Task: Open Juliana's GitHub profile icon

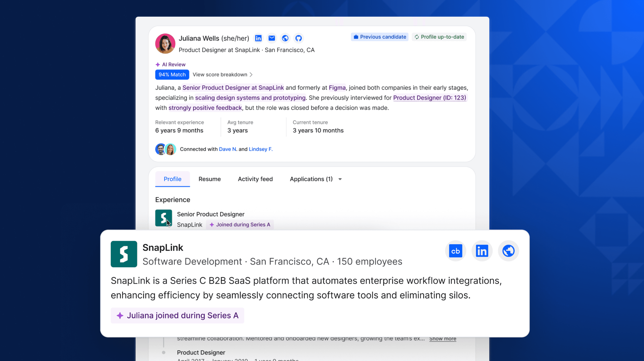Action: (x=299, y=38)
